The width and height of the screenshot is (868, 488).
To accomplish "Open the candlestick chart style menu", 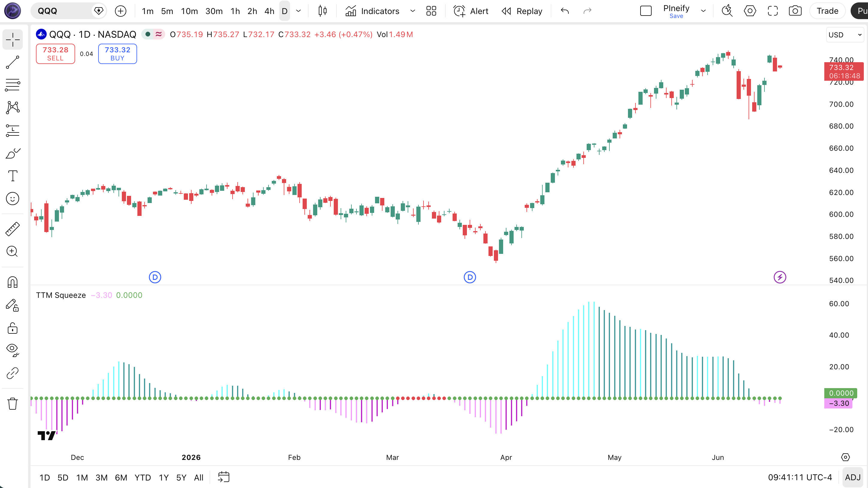I will point(322,11).
